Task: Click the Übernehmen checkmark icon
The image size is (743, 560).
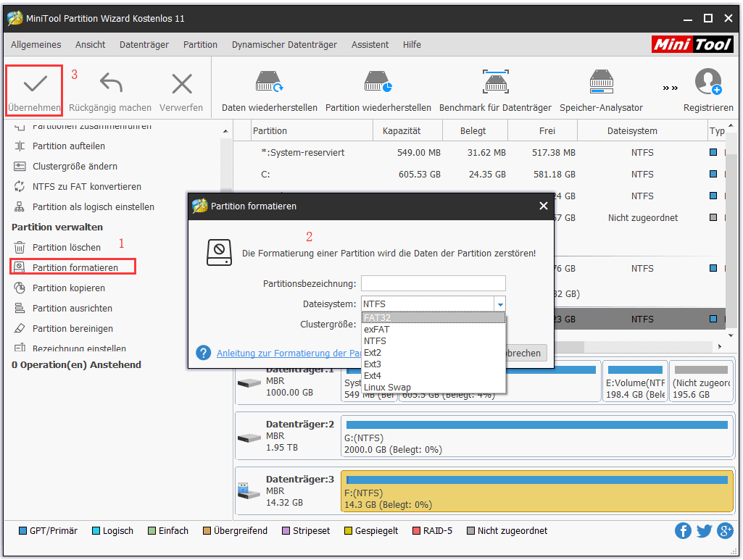Action: tap(34, 85)
